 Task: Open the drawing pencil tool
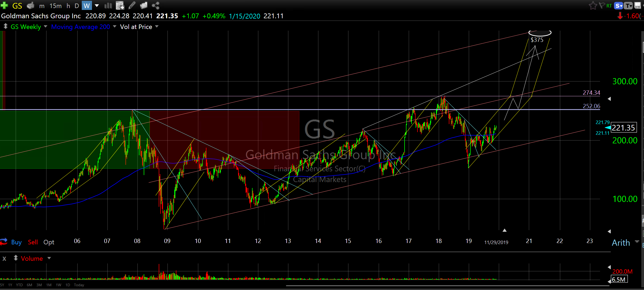tap(132, 5)
